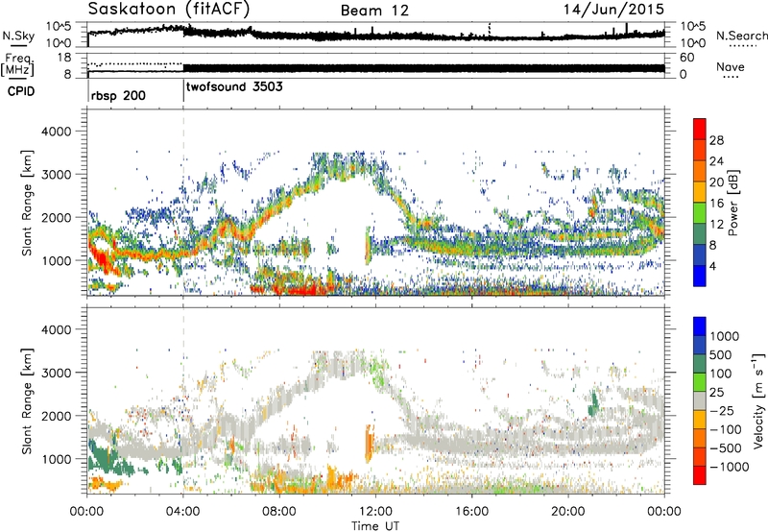Click the left '10^5' tick on noise panel
This screenshot has height=532, width=768.
pos(60,27)
